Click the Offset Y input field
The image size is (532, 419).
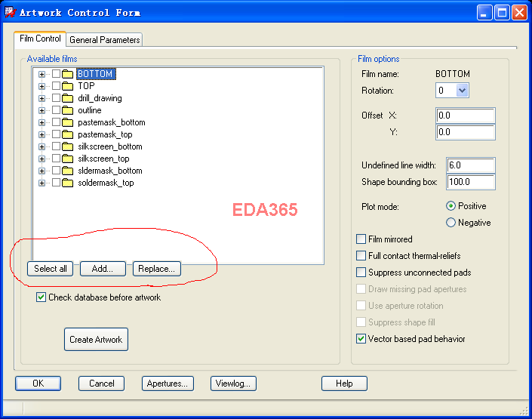(466, 132)
